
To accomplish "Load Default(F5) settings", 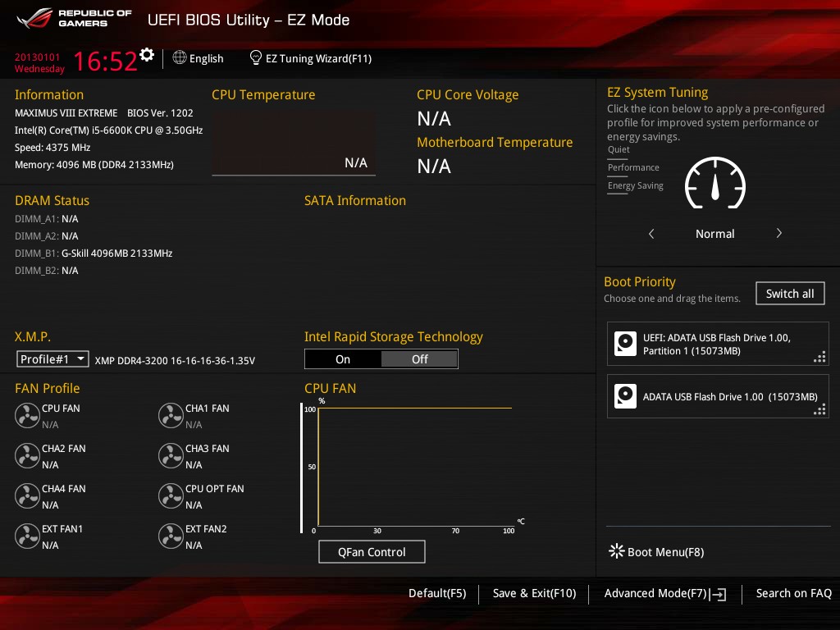I will coord(437,594).
